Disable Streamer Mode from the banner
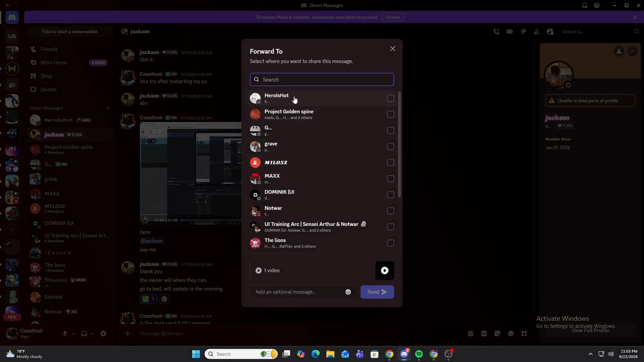The image size is (644, 362). pyautogui.click(x=392, y=17)
